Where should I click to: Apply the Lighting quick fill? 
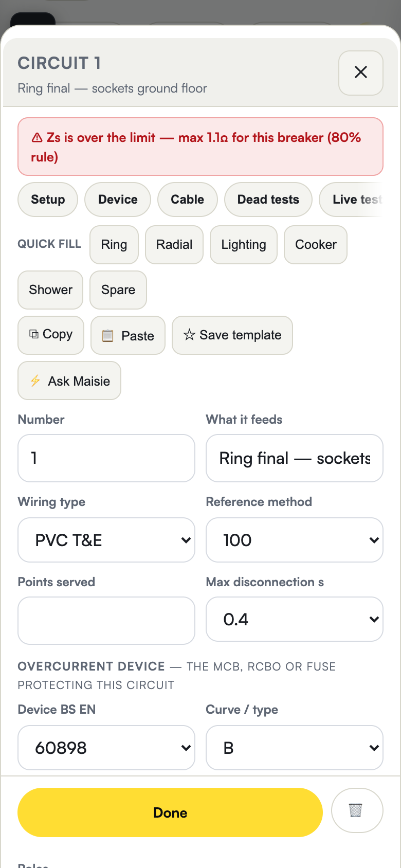coord(244,245)
